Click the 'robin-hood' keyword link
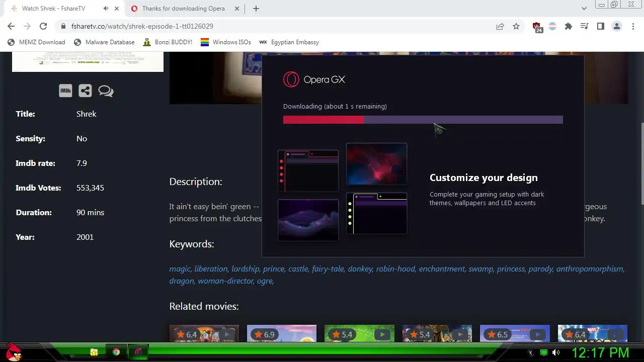Screen dimensions: 644x362 tap(396, 269)
